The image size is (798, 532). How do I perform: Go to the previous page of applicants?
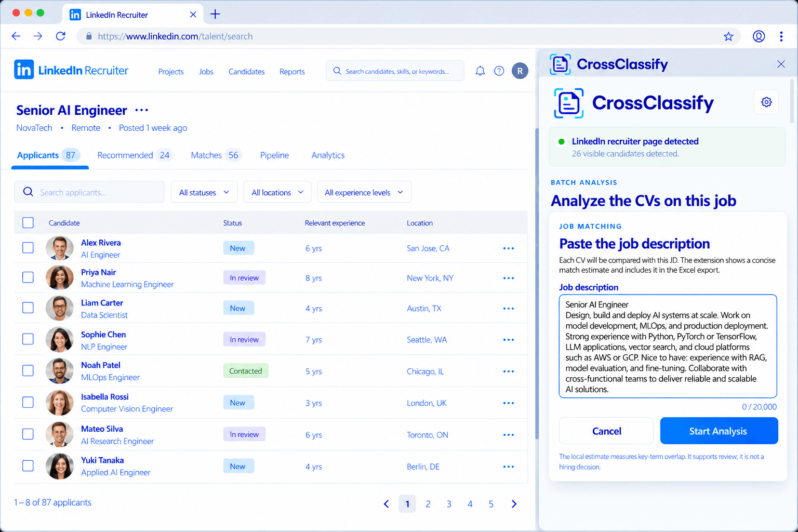coord(386,504)
